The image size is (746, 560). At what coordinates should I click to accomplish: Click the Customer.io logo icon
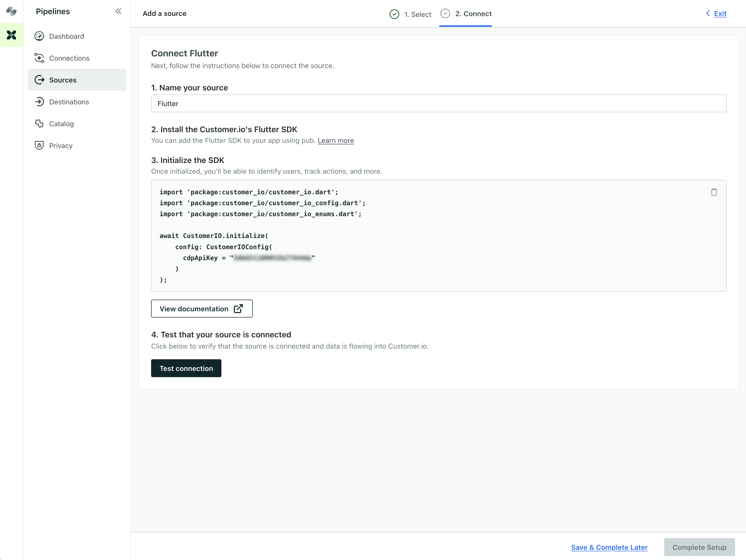(x=11, y=11)
